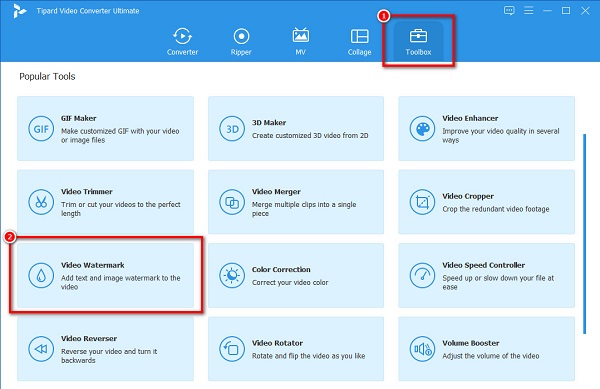Viewport: 600px width, 389px height.
Task: Switch to the MV tab
Action: pos(300,42)
